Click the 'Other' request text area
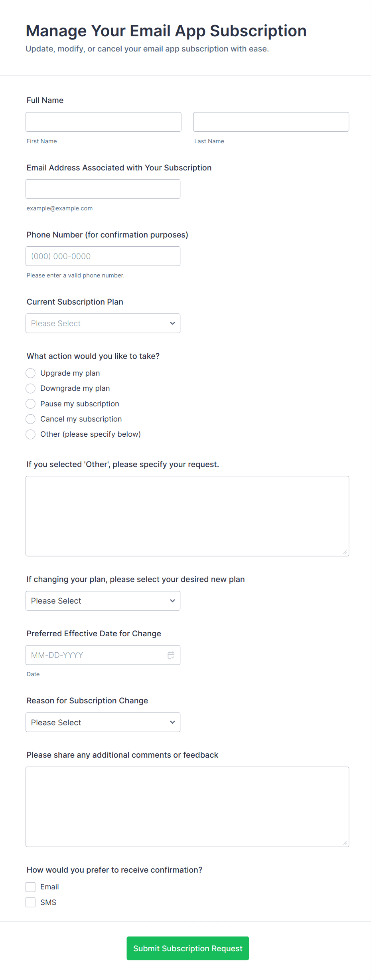Screen dimensions: 371x980 tap(187, 516)
